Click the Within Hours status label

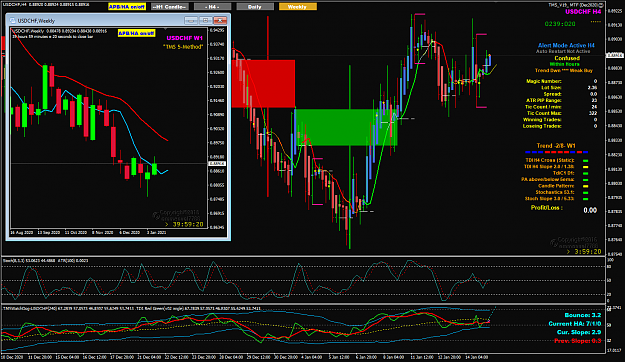[564, 64]
